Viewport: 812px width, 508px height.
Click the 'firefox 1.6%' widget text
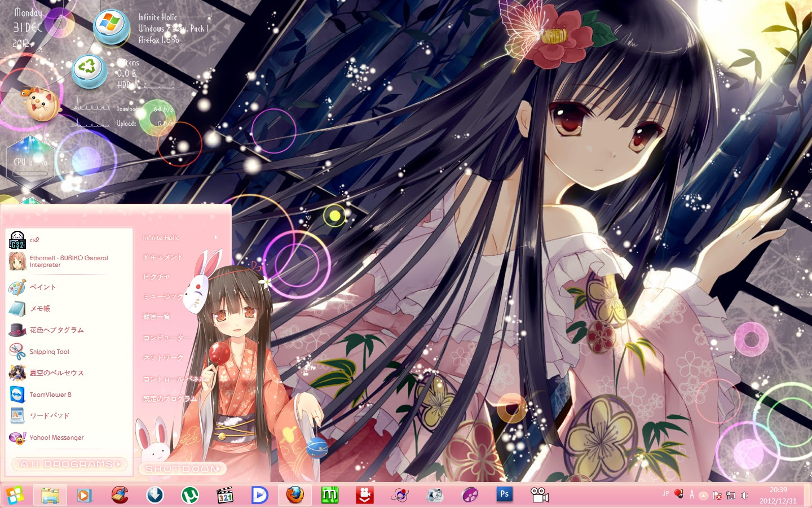coord(158,40)
